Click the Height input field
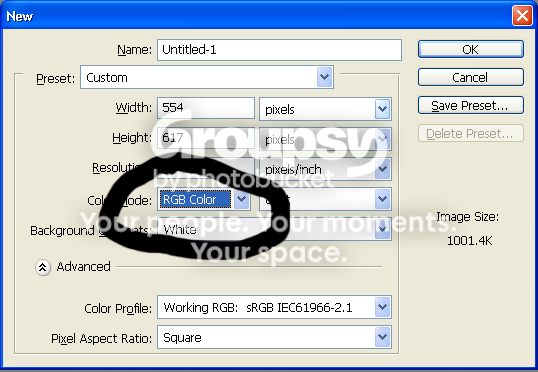 pyautogui.click(x=206, y=138)
